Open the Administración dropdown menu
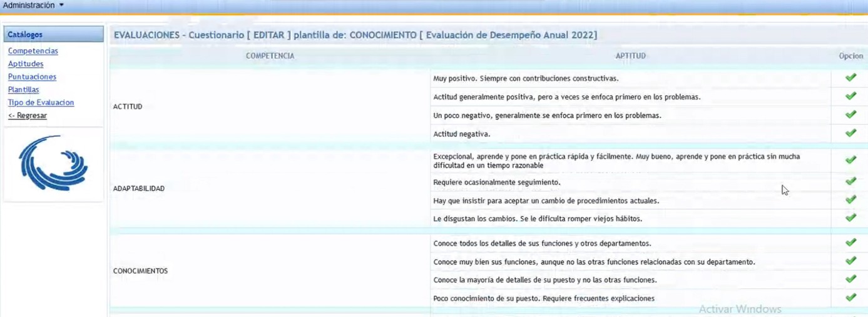The height and width of the screenshot is (317, 868). (33, 5)
